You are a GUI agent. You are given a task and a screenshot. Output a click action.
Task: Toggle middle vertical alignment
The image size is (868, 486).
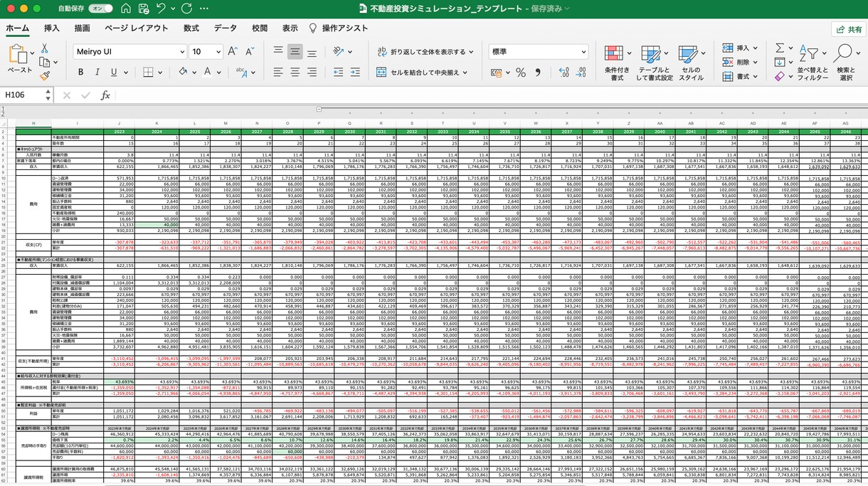pyautogui.click(x=295, y=51)
